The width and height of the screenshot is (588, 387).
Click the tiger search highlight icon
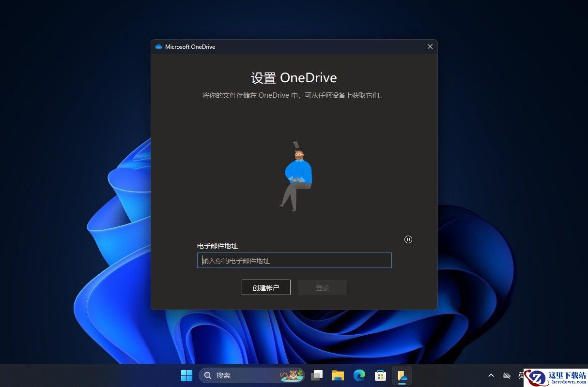pyautogui.click(x=292, y=375)
